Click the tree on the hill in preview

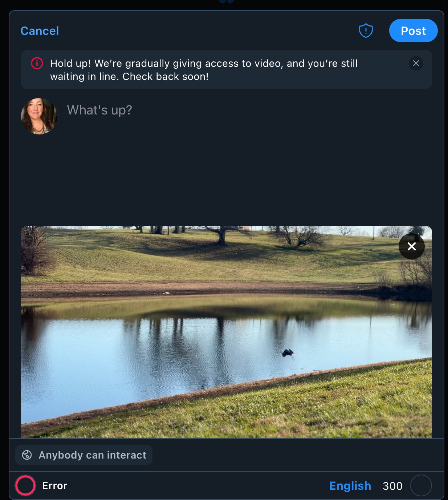[220, 235]
